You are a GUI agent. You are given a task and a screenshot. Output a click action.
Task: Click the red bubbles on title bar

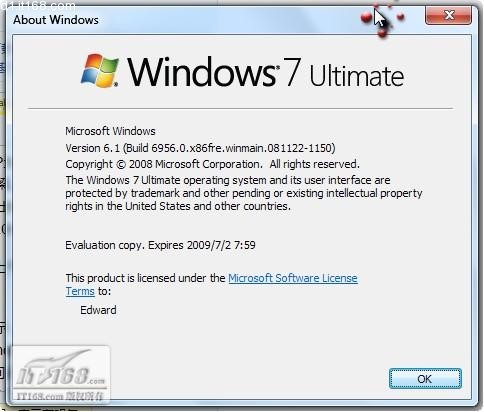382,18
